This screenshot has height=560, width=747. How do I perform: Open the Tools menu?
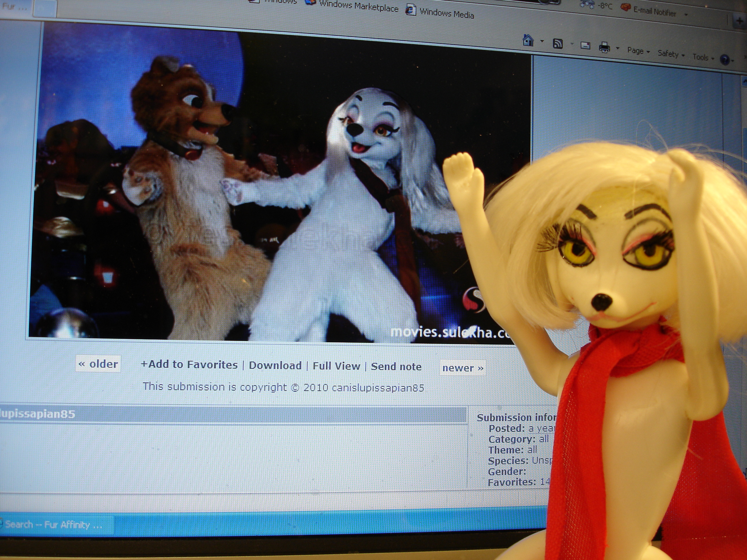[703, 57]
